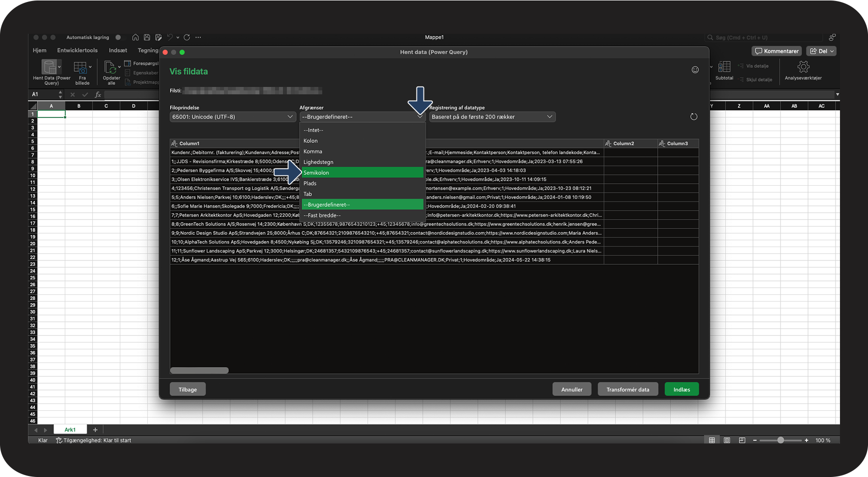
Task: Click the insert function fx icon
Action: (x=98, y=94)
